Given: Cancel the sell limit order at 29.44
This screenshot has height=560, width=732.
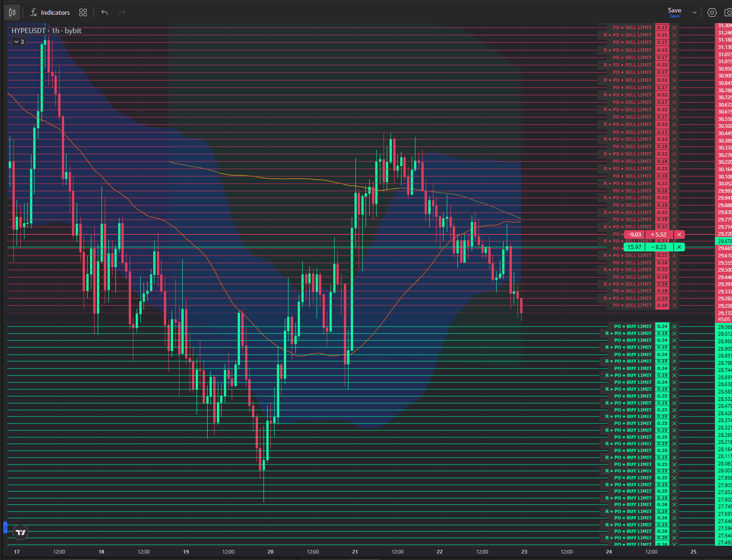Looking at the screenshot, I should (x=674, y=277).
